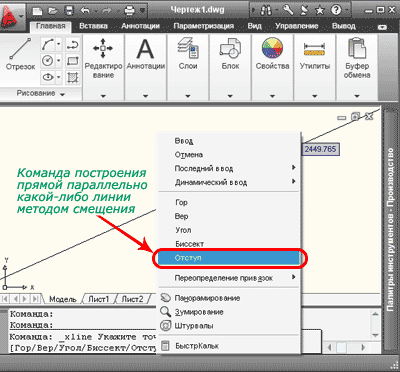The height and width of the screenshot is (372, 400).
Task: Select the arc drawing tool
Action: [48, 44]
